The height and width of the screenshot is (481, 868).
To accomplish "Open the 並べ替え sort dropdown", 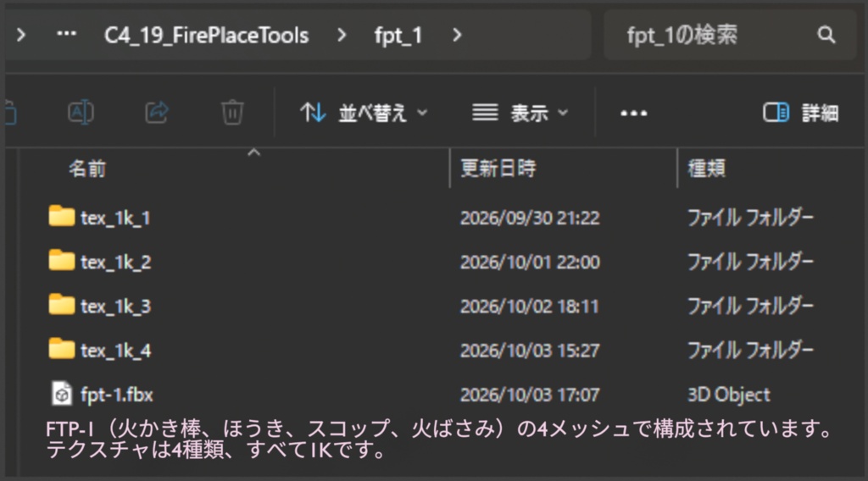I will point(364,113).
